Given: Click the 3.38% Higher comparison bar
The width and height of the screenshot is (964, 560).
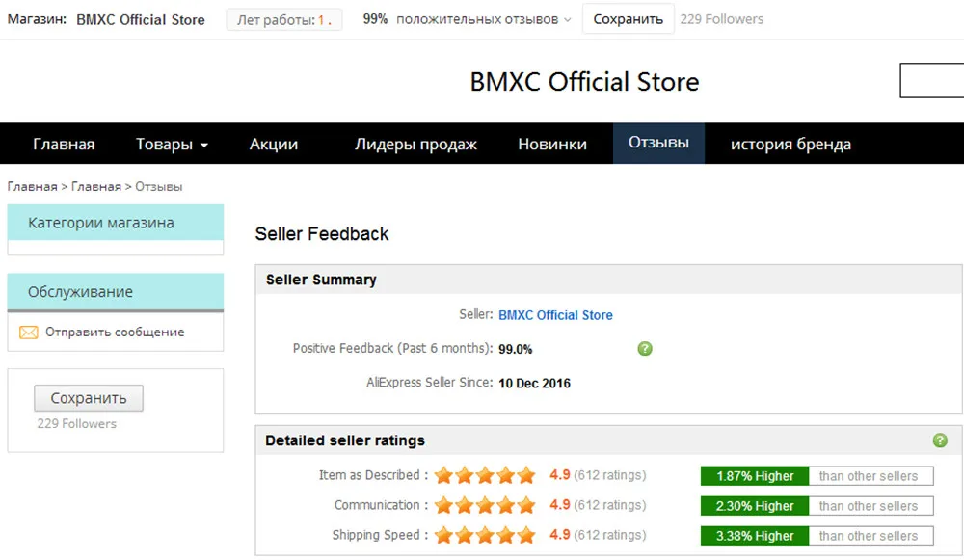Looking at the screenshot, I should click(817, 535).
